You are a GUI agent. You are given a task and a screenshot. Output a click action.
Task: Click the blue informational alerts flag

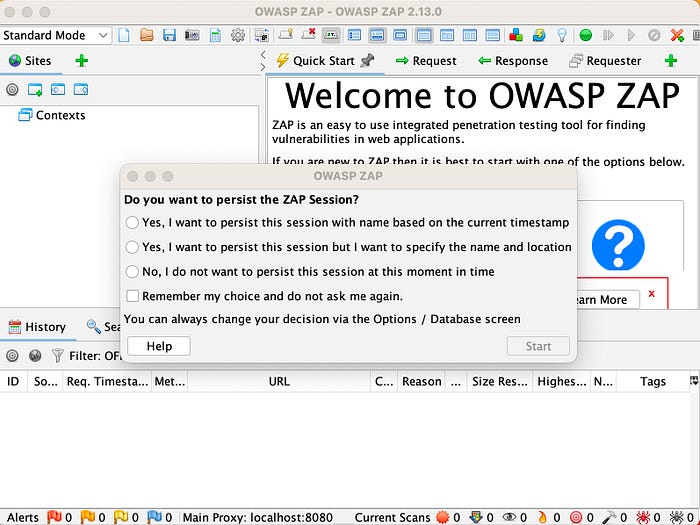point(154,517)
